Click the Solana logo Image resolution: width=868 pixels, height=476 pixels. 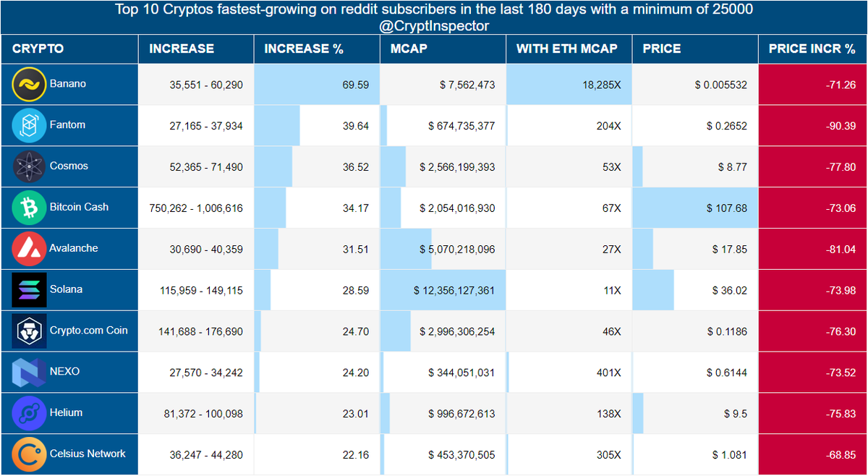pyautogui.click(x=29, y=290)
